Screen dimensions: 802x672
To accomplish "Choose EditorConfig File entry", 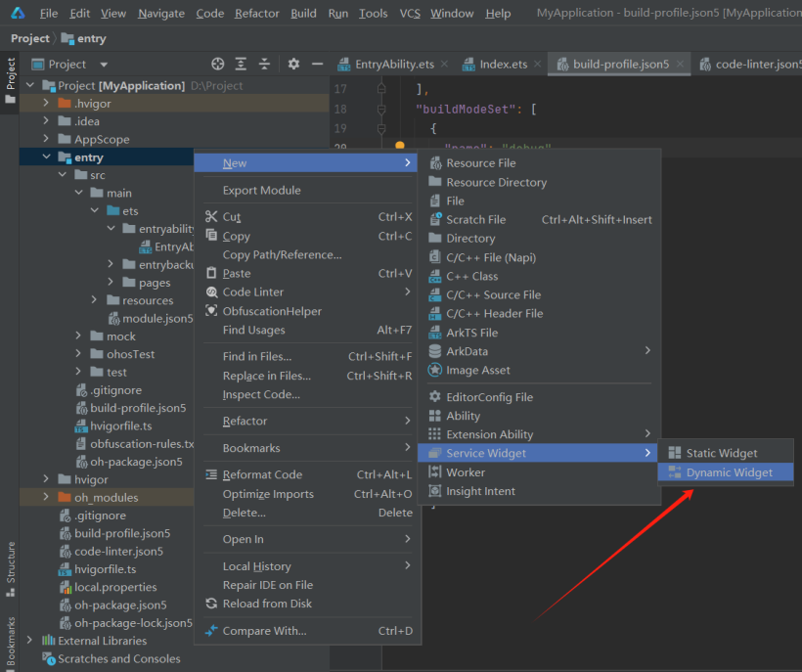I will pos(539,397).
